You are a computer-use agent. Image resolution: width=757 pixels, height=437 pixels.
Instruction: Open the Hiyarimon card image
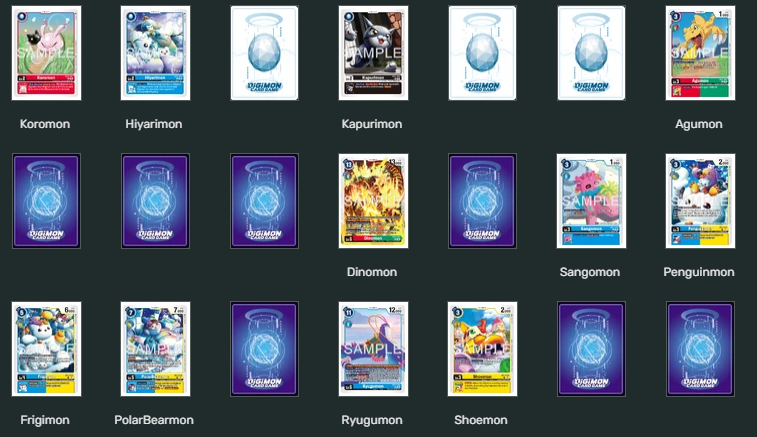point(155,53)
